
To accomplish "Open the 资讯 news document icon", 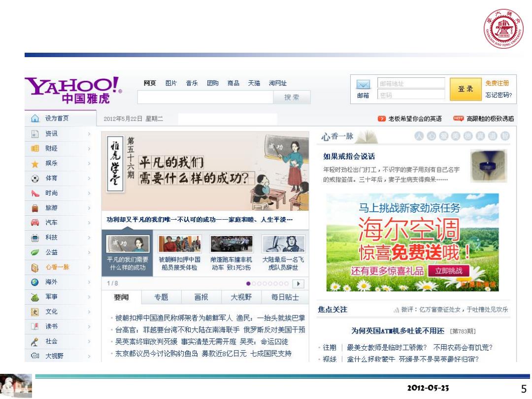I will click(35, 133).
